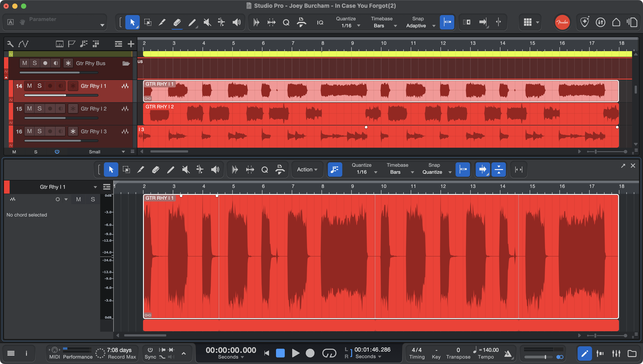Select the Mute tool in the main toolbar

(207, 23)
